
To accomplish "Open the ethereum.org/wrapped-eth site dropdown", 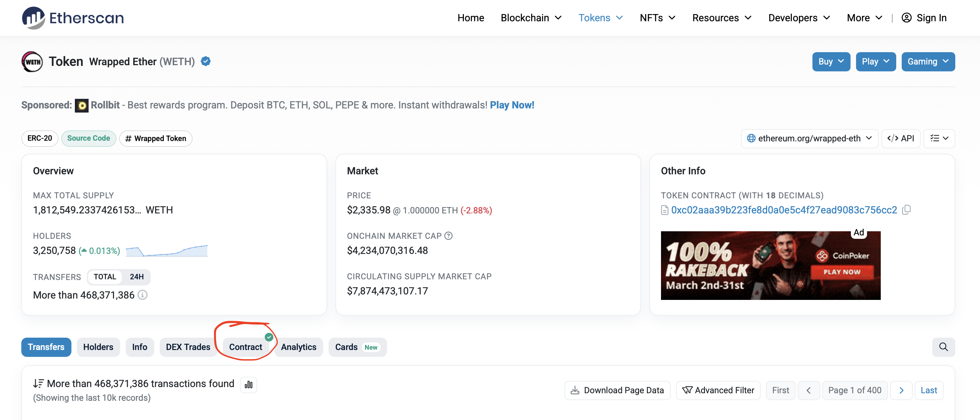I will pyautogui.click(x=809, y=138).
